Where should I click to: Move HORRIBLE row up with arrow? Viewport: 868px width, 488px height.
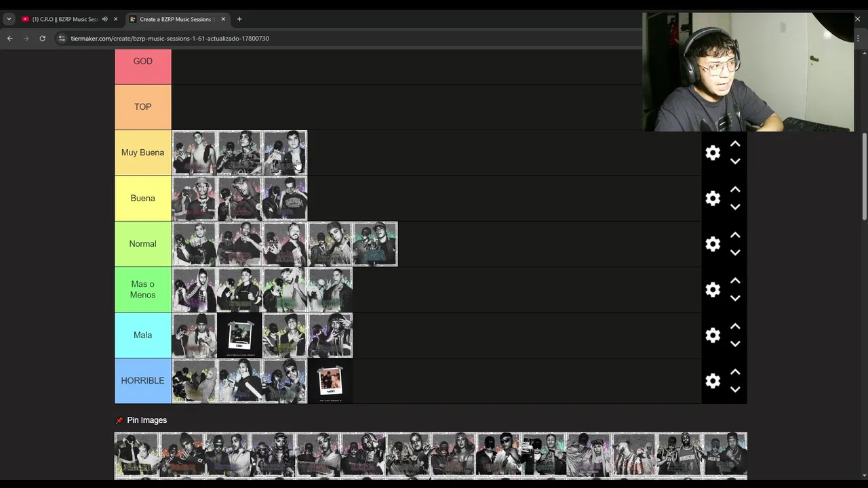(x=735, y=372)
